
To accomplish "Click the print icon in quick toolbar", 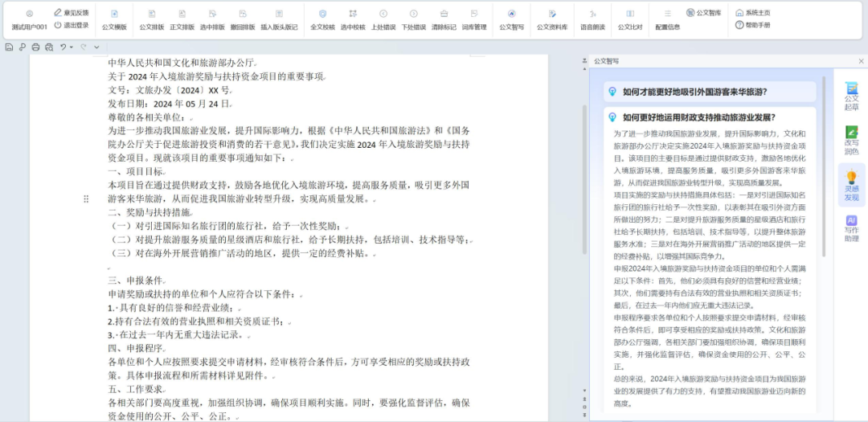I will click(x=36, y=47).
